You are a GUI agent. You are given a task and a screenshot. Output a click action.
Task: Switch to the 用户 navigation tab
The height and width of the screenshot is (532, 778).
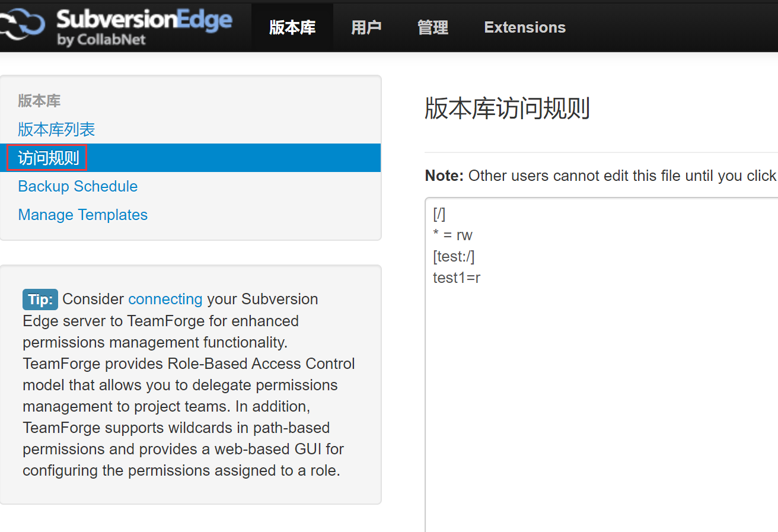click(366, 27)
